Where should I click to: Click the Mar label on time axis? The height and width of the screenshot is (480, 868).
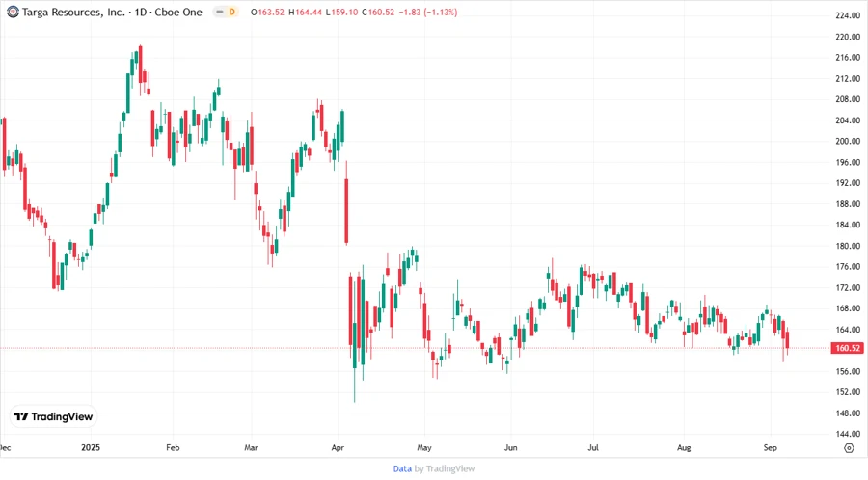tap(251, 447)
